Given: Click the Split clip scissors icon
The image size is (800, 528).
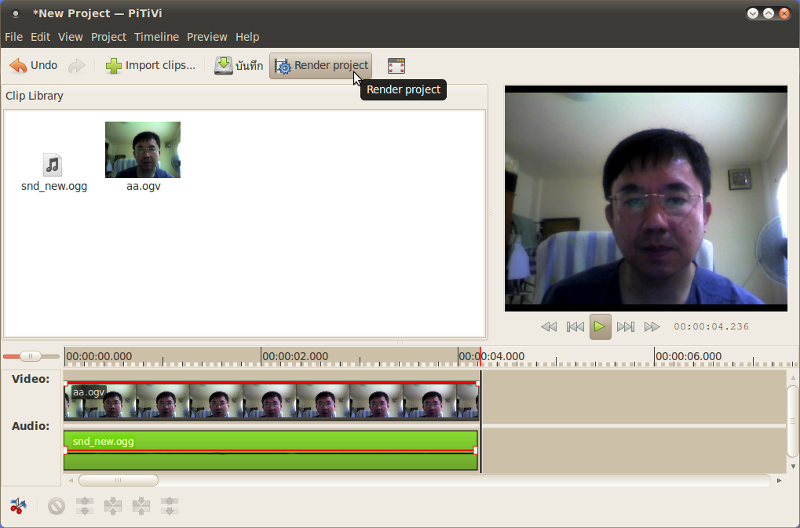Looking at the screenshot, I should pyautogui.click(x=18, y=506).
